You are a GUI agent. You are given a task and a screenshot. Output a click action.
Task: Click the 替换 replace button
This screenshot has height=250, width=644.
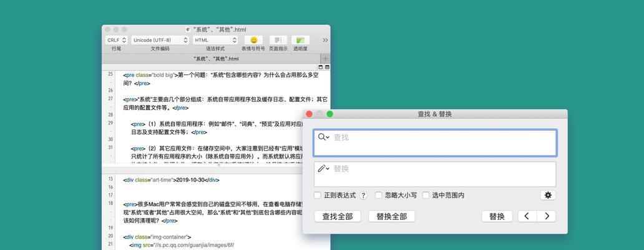click(497, 216)
